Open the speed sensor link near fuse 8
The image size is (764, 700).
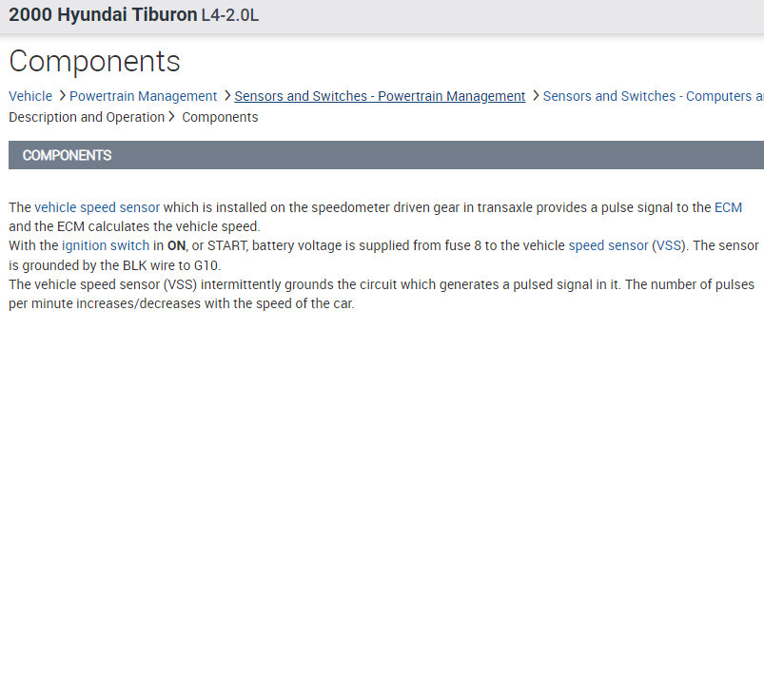coord(608,245)
